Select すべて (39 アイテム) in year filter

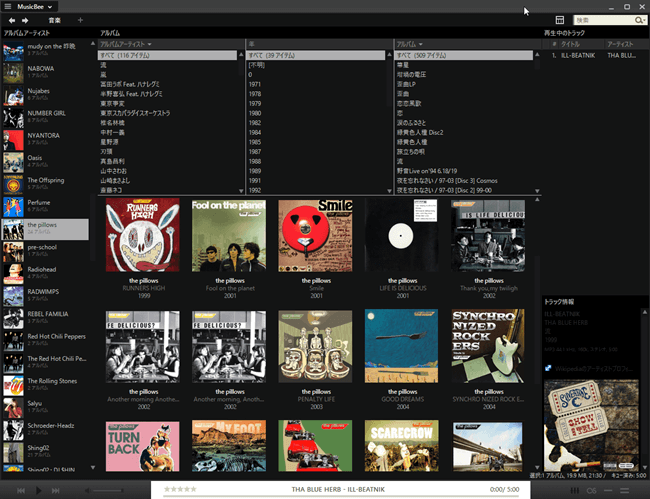pyautogui.click(x=315, y=55)
